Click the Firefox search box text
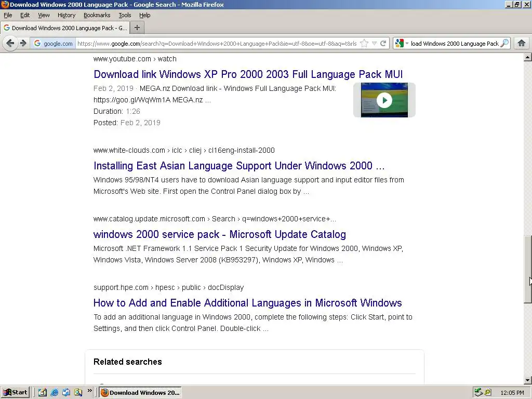 [455, 44]
